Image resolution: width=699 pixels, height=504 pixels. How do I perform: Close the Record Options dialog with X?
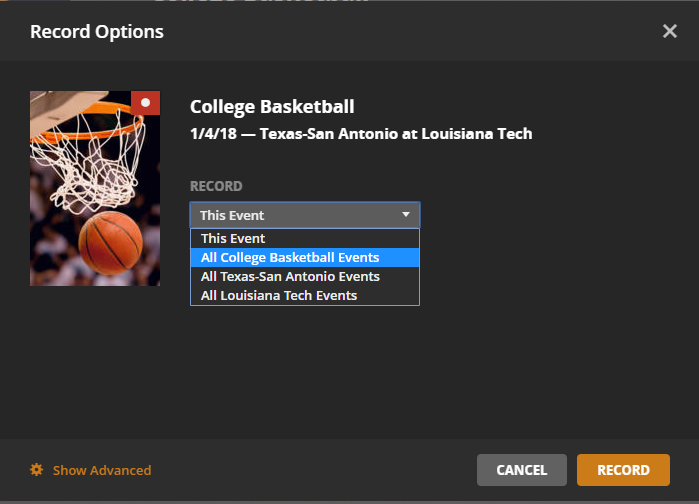coord(670,32)
